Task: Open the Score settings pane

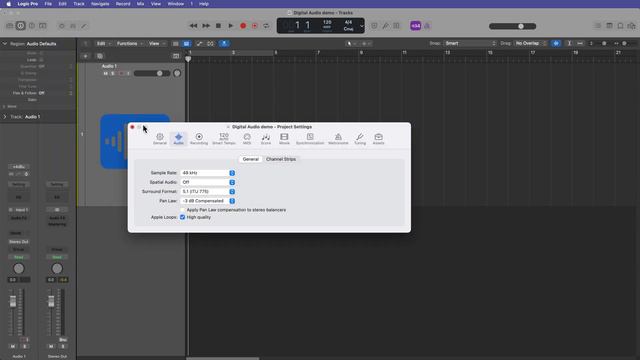Action: (266, 139)
